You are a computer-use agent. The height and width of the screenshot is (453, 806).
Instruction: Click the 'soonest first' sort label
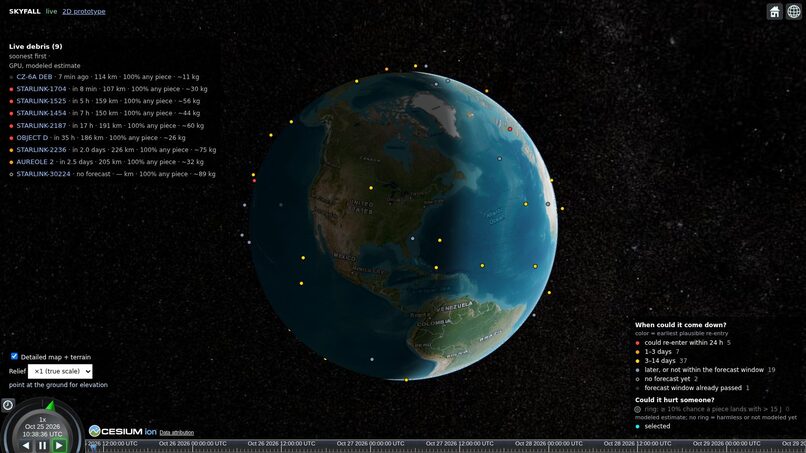coord(28,56)
